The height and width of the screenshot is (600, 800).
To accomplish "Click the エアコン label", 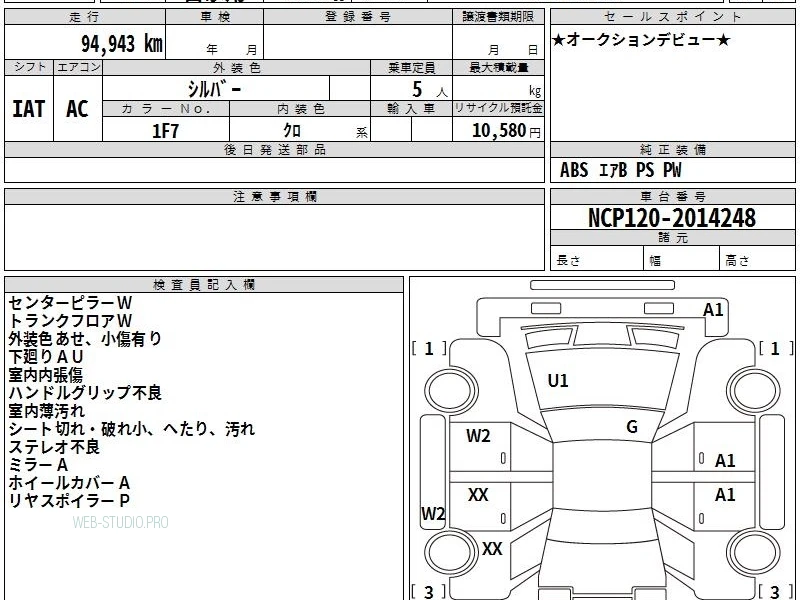I will tap(78, 67).
